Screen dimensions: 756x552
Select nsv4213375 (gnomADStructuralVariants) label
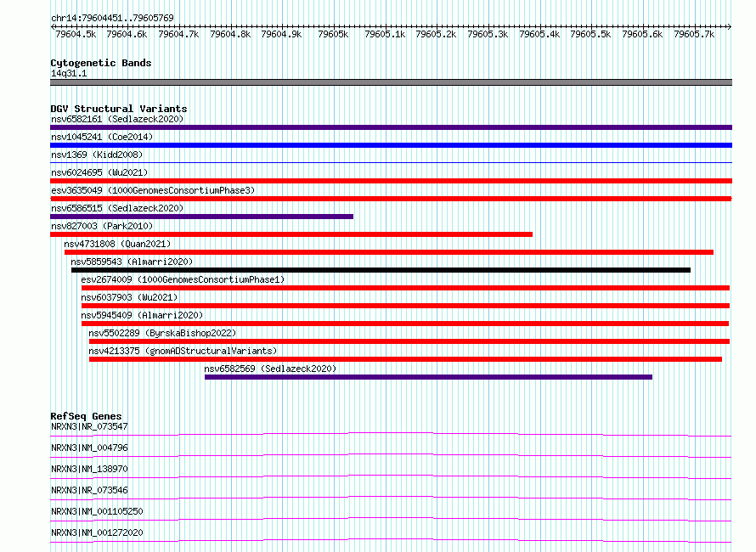click(183, 351)
